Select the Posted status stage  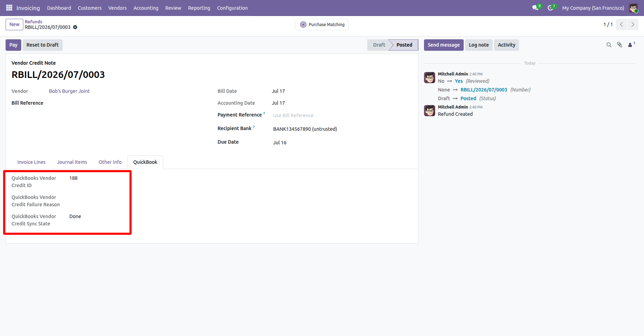tap(404, 45)
